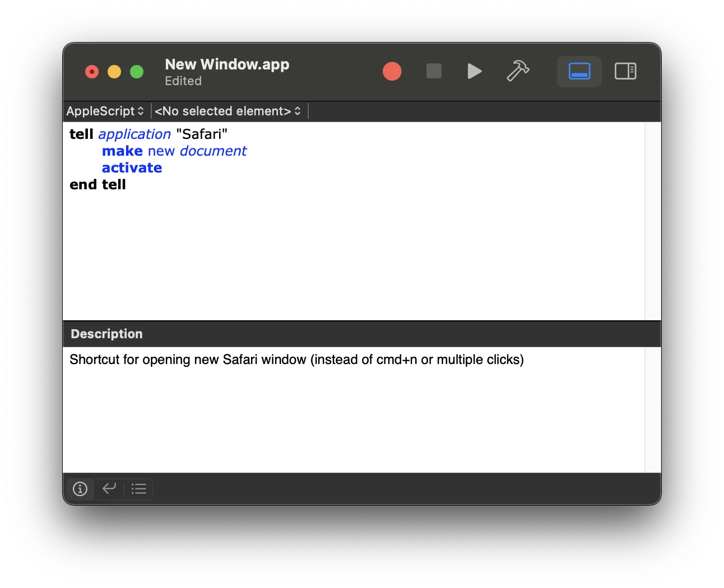Close the New Window.app window

click(92, 72)
